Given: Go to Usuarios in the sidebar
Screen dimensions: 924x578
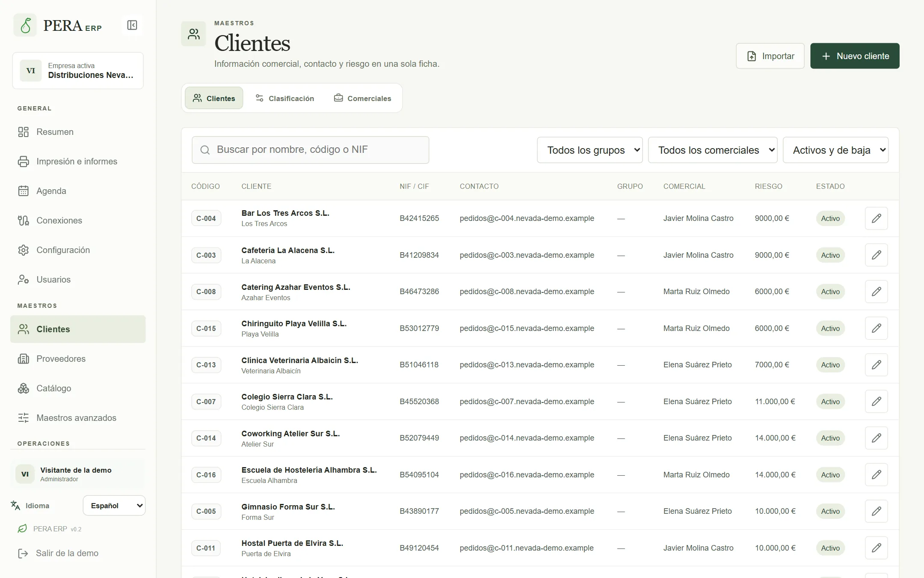Looking at the screenshot, I should (x=78, y=280).
